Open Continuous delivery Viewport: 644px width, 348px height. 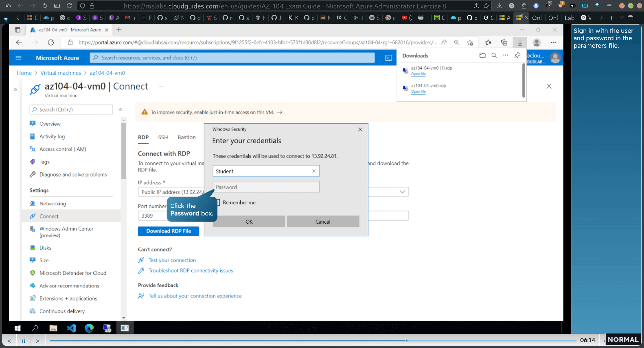click(62, 311)
